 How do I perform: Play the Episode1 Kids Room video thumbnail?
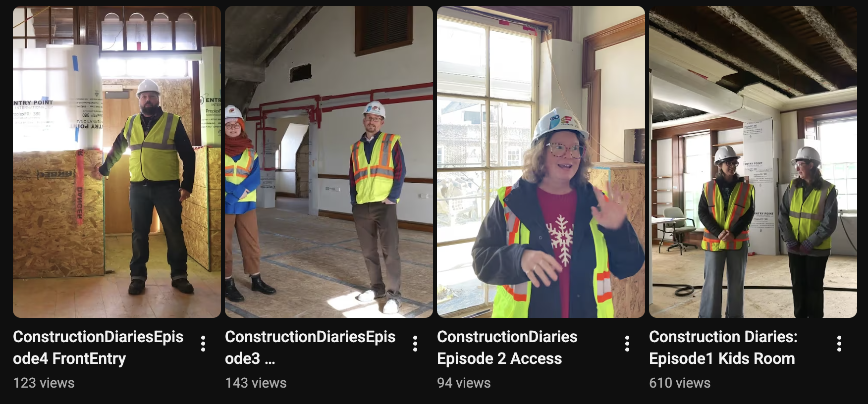[x=753, y=162]
